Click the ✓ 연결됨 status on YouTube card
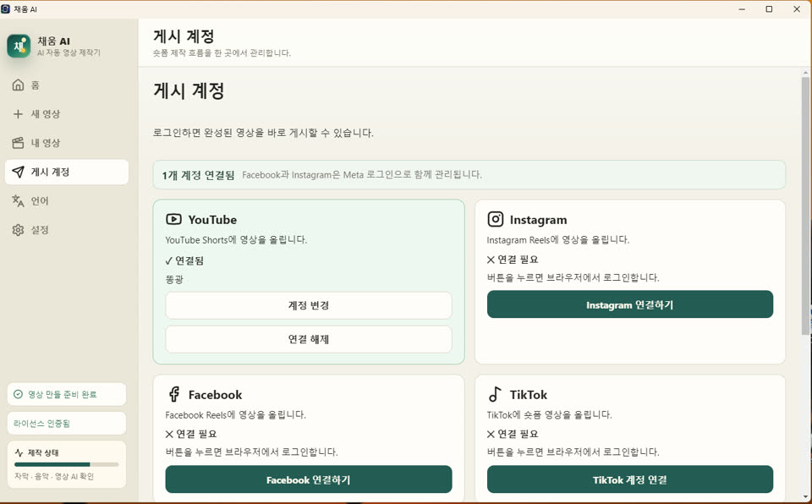 click(184, 260)
